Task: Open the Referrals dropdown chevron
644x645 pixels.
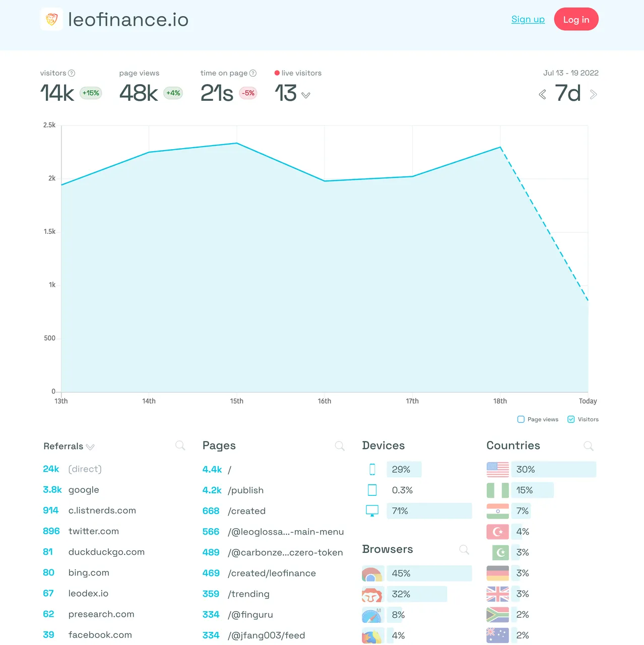Action: click(x=90, y=447)
